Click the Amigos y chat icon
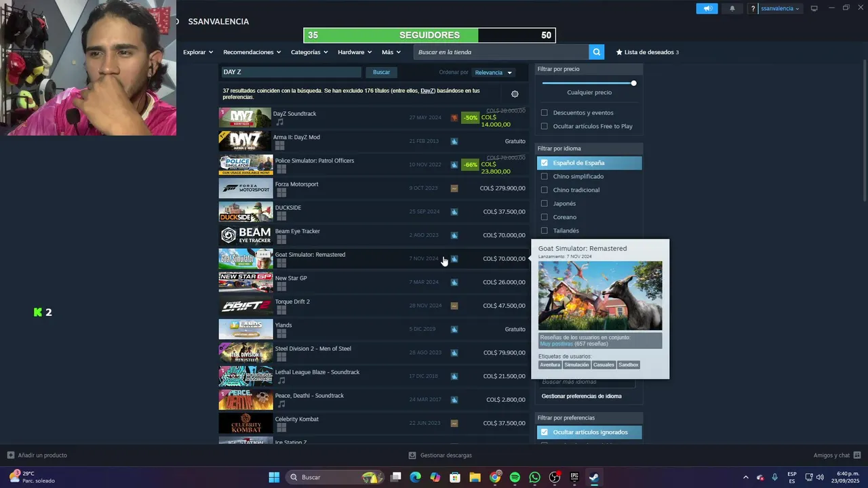This screenshot has height=488, width=868. 857,455
